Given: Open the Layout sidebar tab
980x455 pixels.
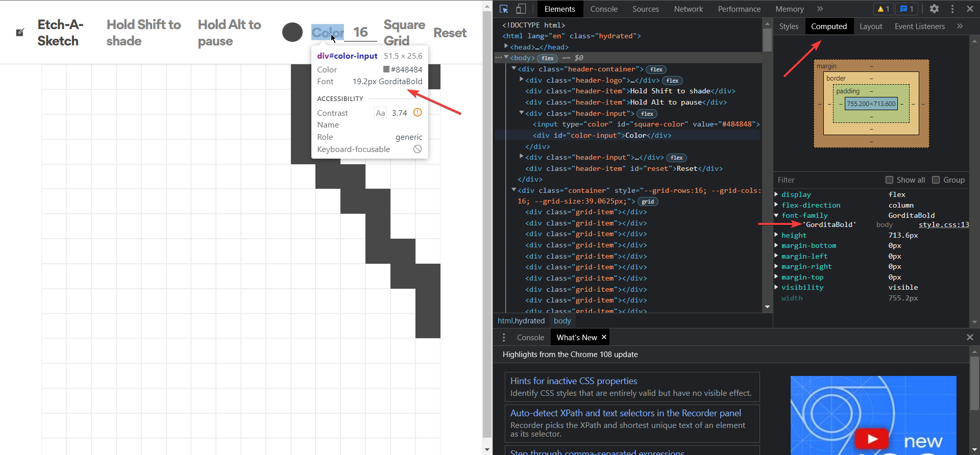Looking at the screenshot, I should [871, 26].
